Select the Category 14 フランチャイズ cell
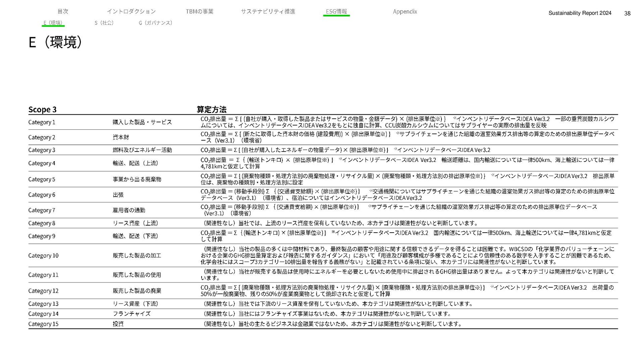Viewport: 644px width, 362px height. tap(131, 314)
